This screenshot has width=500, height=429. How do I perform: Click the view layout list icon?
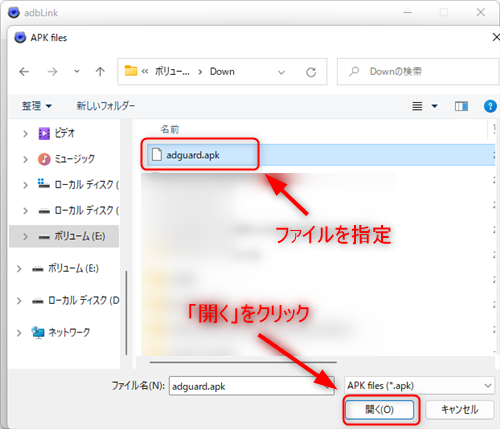click(417, 106)
